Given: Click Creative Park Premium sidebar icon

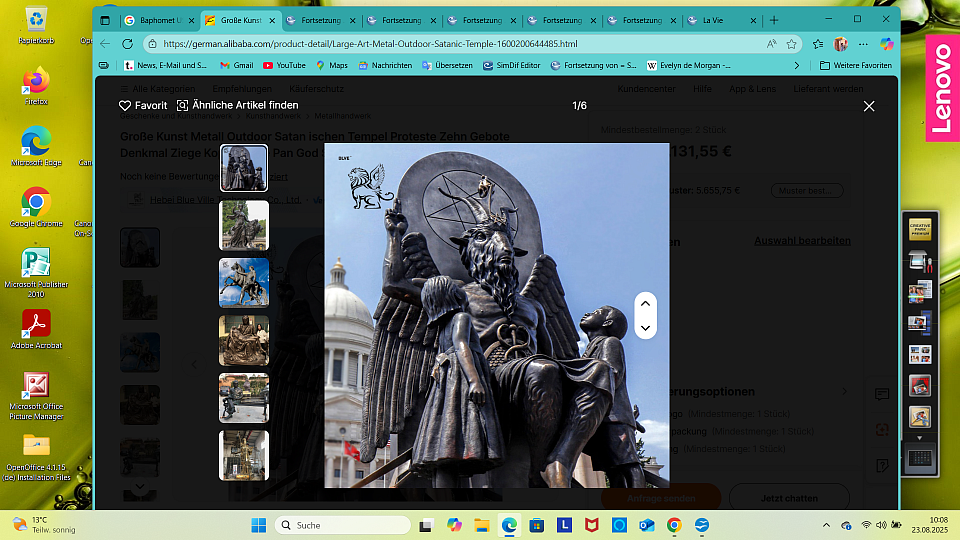Looking at the screenshot, I should click(920, 229).
